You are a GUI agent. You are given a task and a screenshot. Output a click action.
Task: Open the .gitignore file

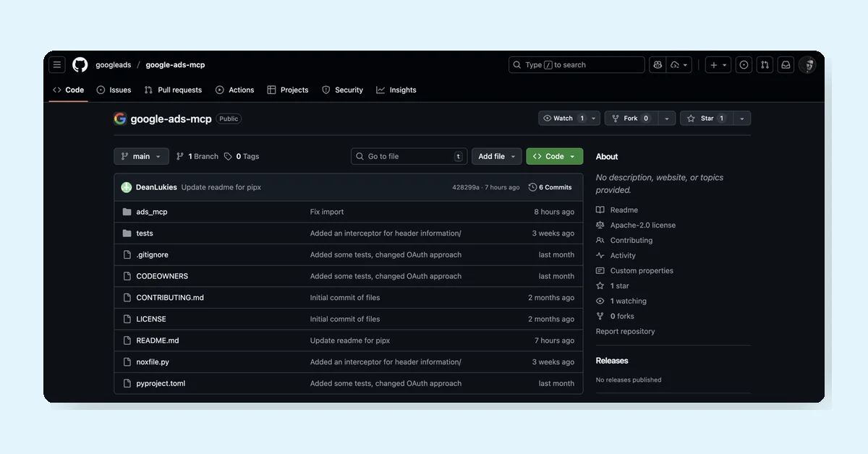152,255
